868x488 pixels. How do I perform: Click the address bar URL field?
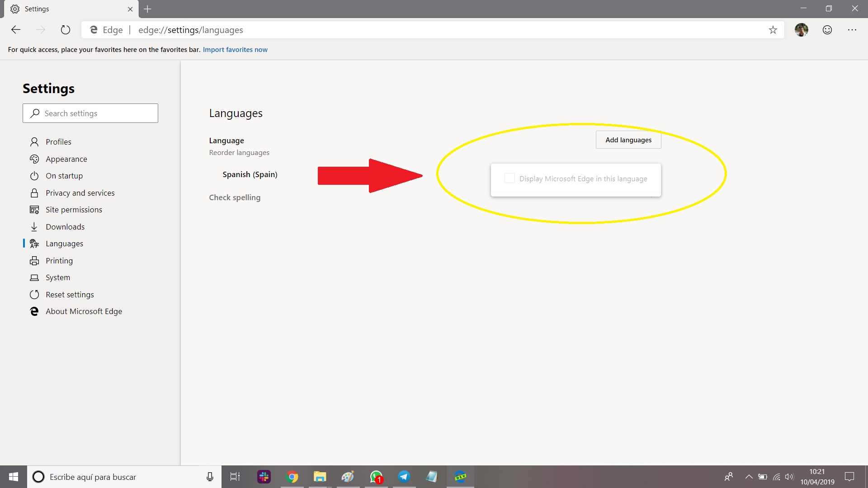433,30
